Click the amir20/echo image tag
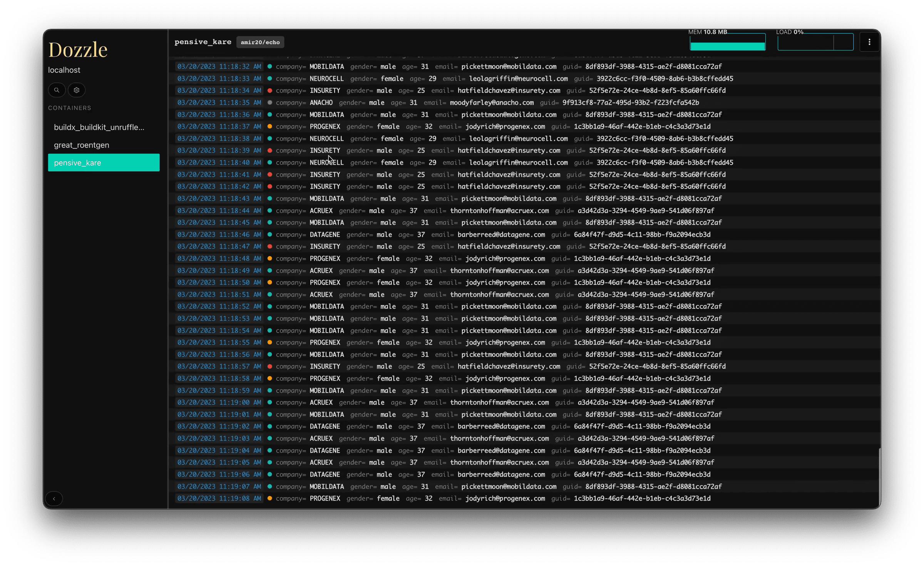 (x=260, y=42)
